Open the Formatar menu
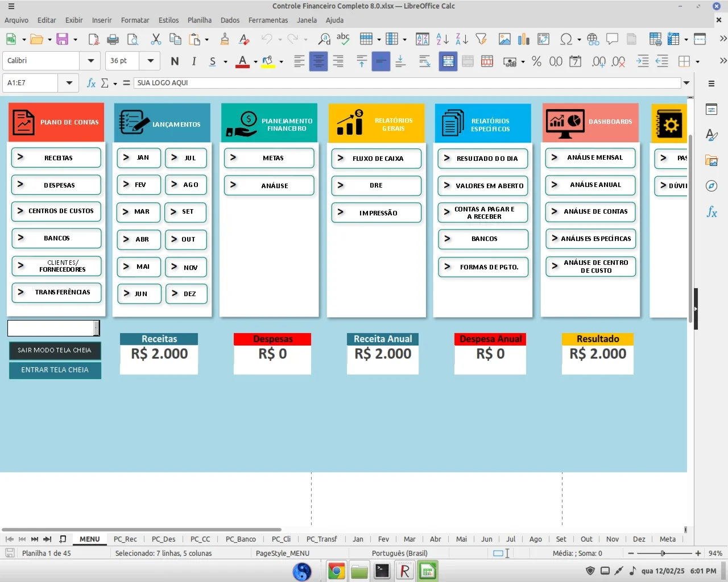 point(135,20)
